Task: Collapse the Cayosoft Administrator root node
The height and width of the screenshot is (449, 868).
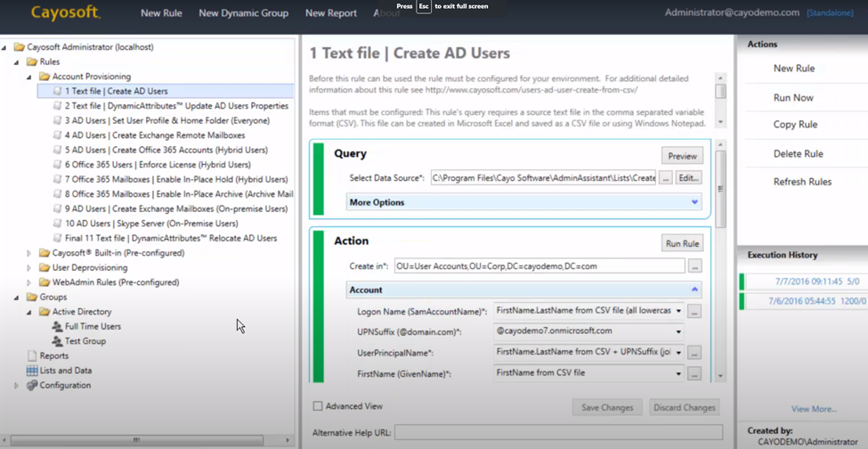Action: (4, 47)
